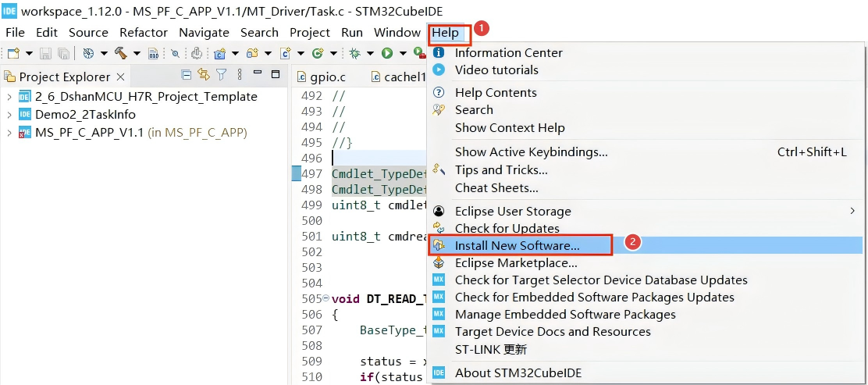This screenshot has width=868, height=385.
Task: Open the Run menu
Action: [352, 33]
